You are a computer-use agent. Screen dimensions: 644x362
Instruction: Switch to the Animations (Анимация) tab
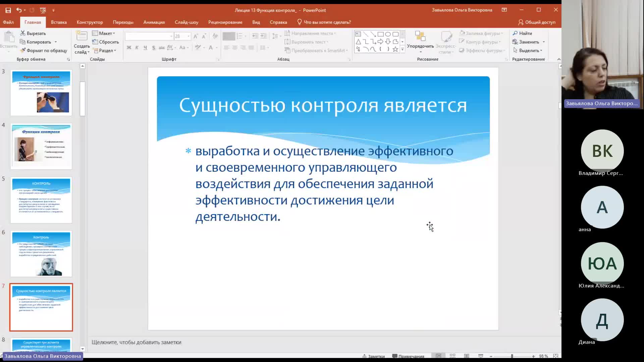154,22
